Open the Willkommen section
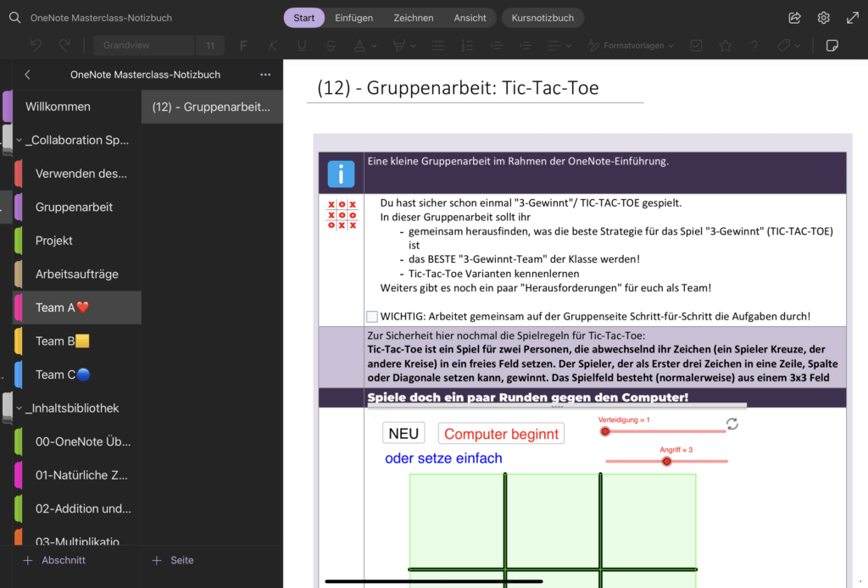The height and width of the screenshot is (588, 868). pyautogui.click(x=77, y=107)
